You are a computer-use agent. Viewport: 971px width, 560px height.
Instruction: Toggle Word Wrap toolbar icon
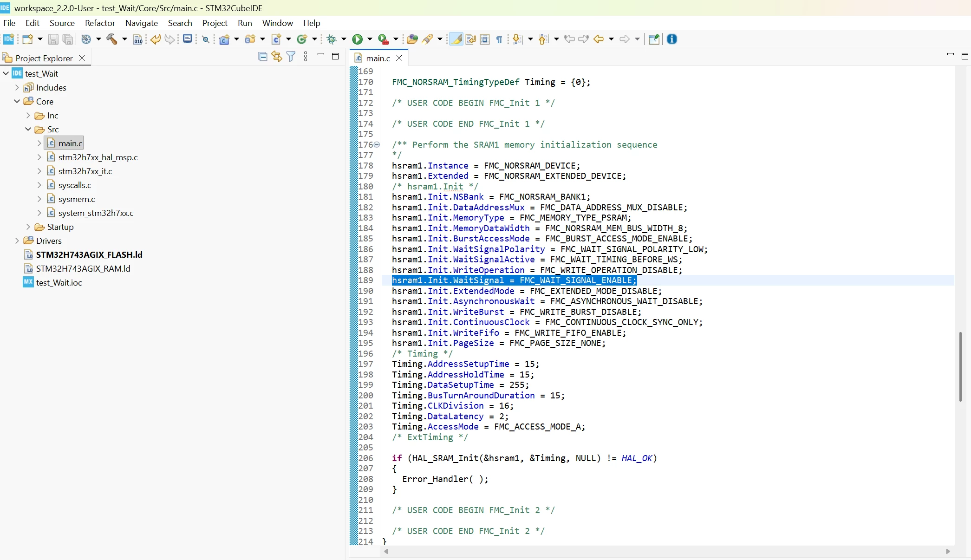471,39
